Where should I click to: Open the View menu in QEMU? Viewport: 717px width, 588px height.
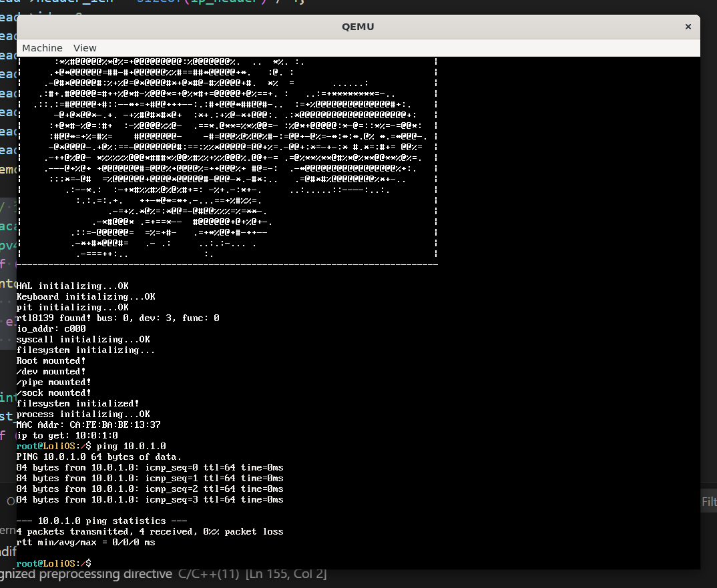coord(85,48)
